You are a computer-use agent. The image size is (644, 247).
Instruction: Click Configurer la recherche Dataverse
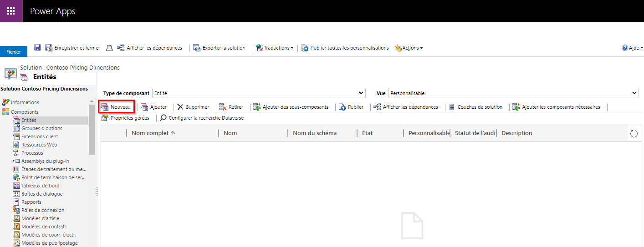201,118
